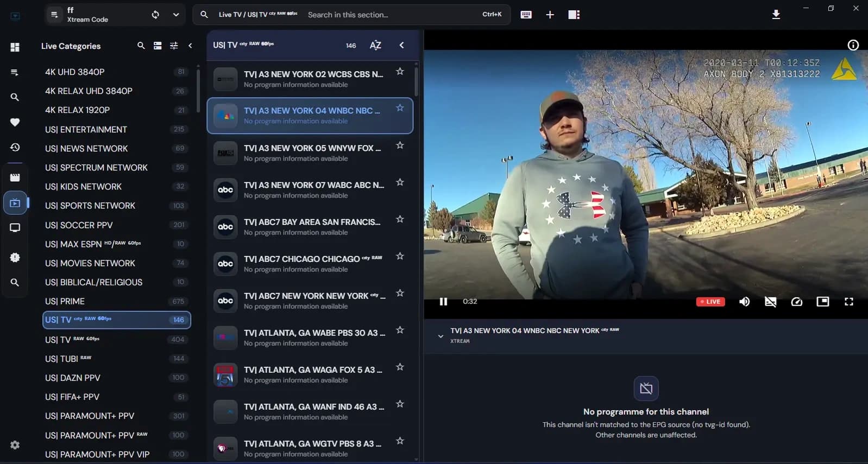Collapse the channel list panel chevron
Screen dimensions: 868x464
click(401, 45)
